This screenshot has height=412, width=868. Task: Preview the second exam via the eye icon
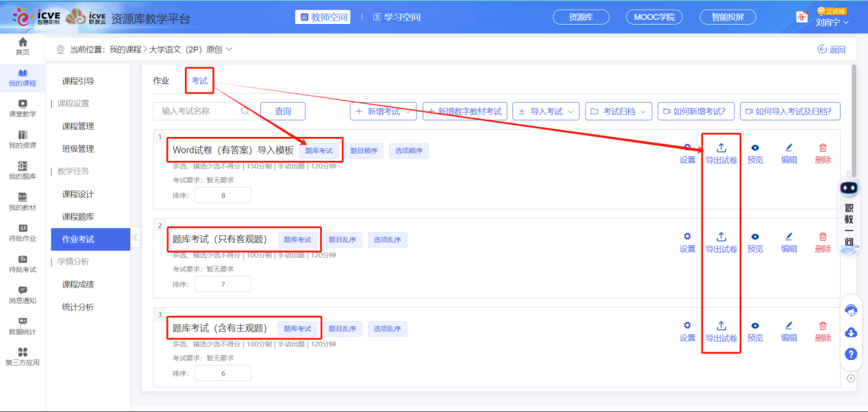coord(755,237)
